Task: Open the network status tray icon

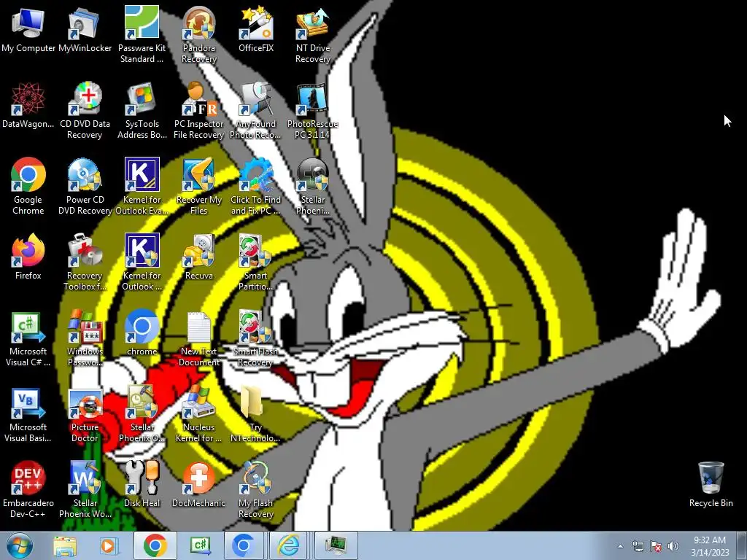Action: tap(638, 546)
